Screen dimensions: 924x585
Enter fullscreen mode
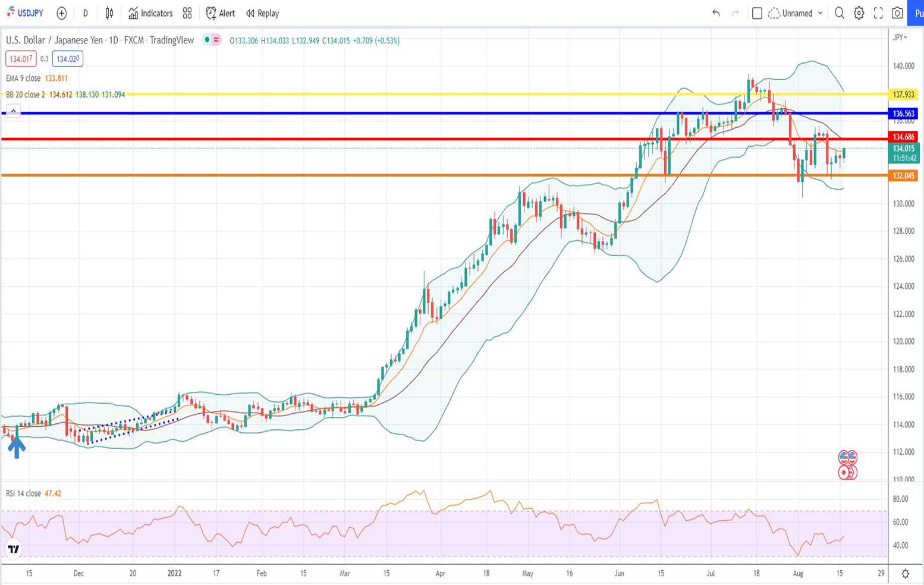click(878, 13)
